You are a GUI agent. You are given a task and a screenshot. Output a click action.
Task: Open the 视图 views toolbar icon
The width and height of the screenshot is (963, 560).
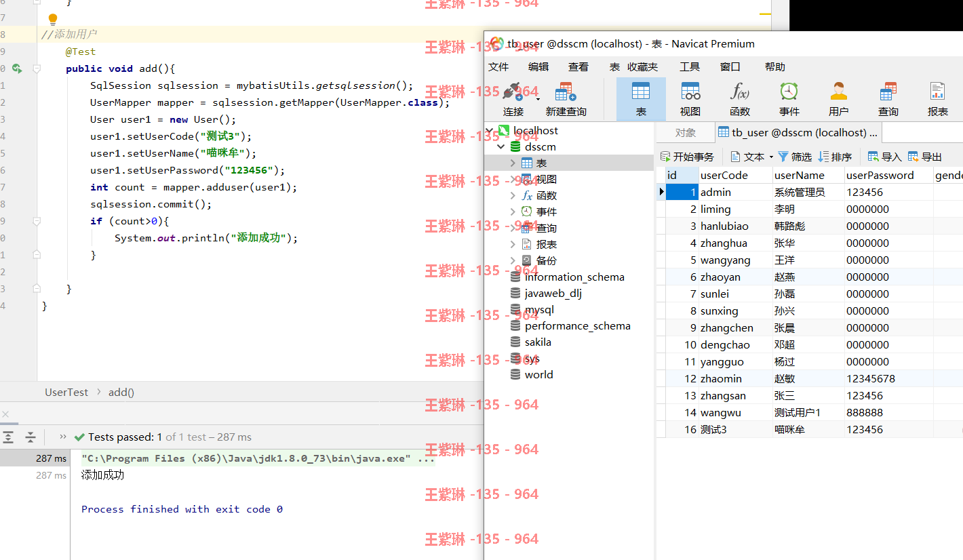click(690, 92)
